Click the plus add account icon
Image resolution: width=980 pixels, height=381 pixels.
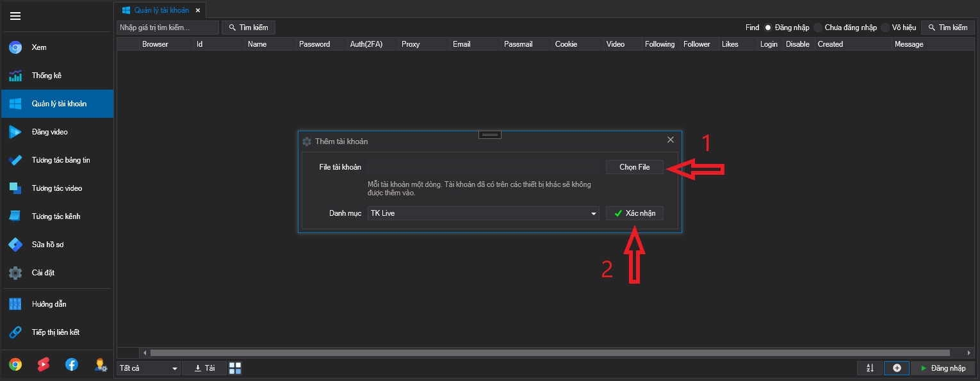click(897, 368)
